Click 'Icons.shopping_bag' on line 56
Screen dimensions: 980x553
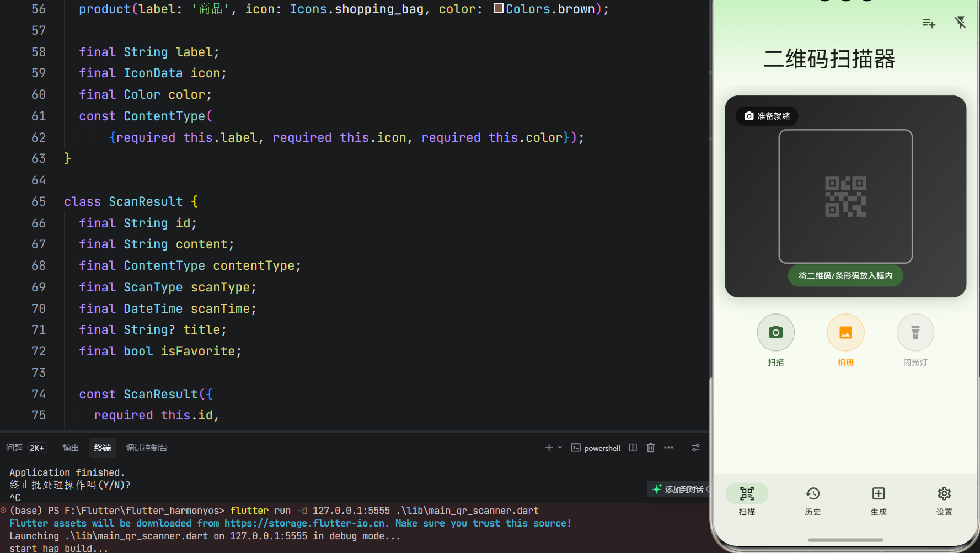[x=357, y=9]
